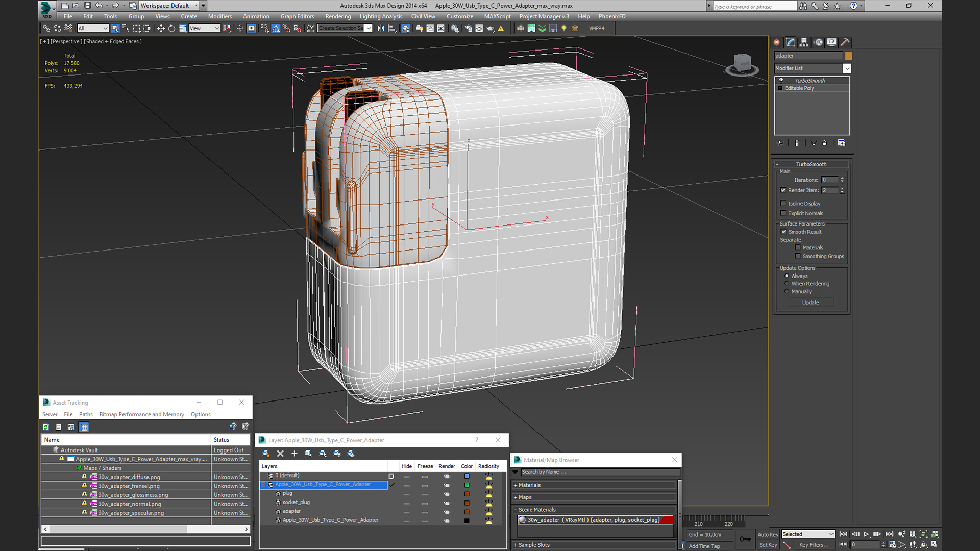Open reference coordinate View dropdown
980x551 pixels.
pos(205,29)
